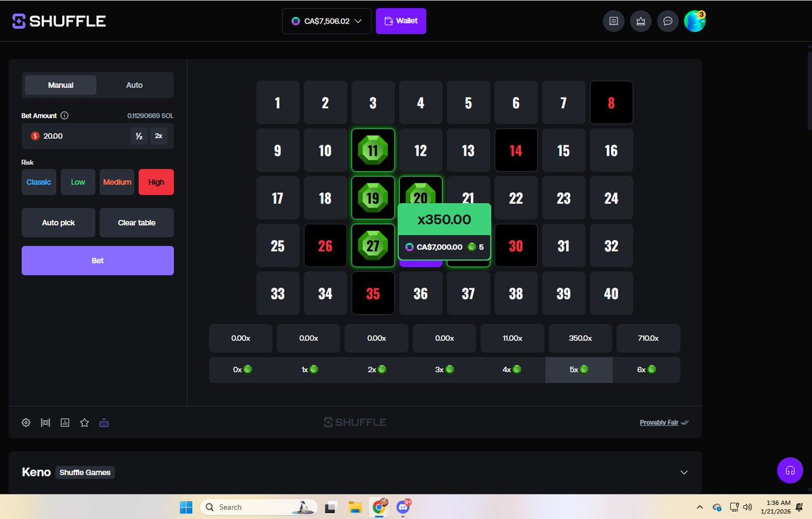
Task: Open the VIP crown icon
Action: point(641,21)
